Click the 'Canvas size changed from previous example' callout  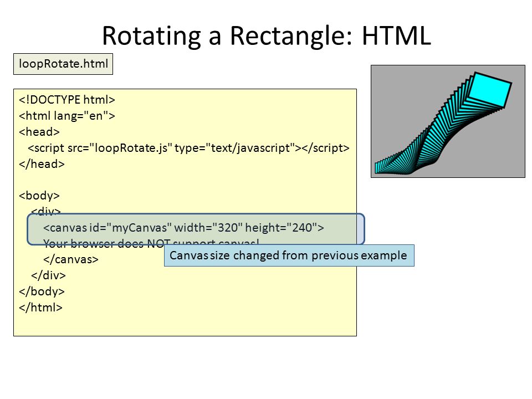coord(289,255)
